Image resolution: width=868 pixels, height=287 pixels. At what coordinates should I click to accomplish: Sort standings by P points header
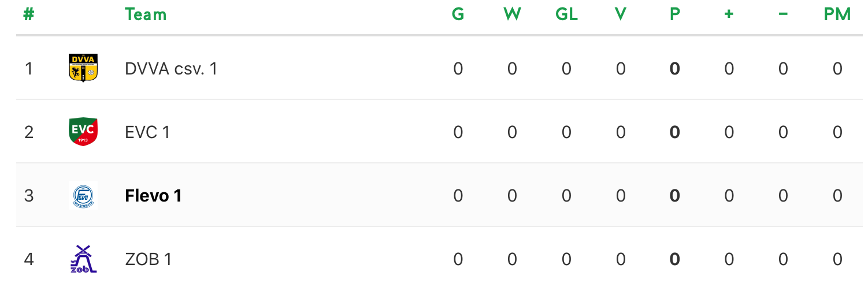(674, 14)
